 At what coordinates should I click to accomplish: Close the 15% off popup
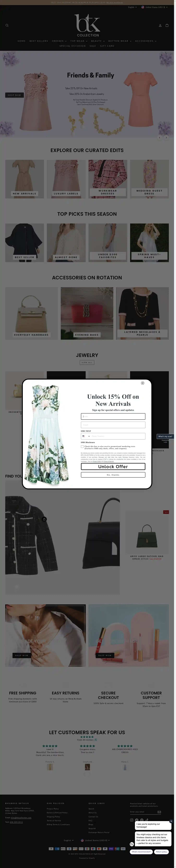[x=142, y=383]
